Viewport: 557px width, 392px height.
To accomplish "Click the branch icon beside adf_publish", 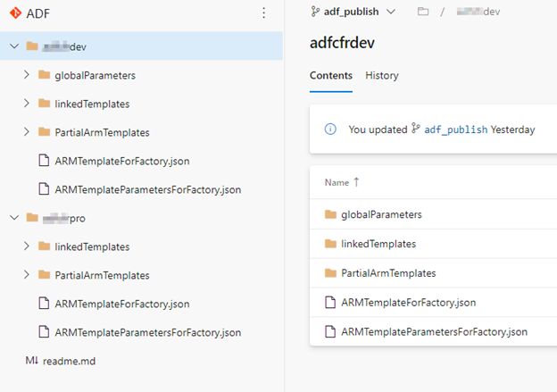I will 315,12.
